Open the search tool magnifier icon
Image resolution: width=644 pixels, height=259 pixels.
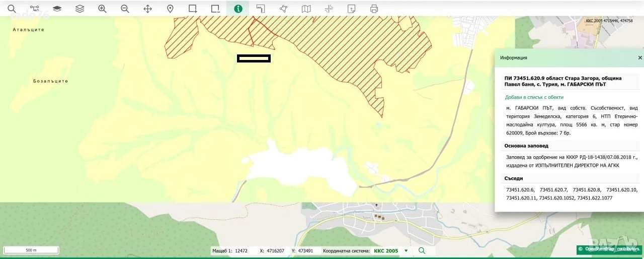[12, 9]
